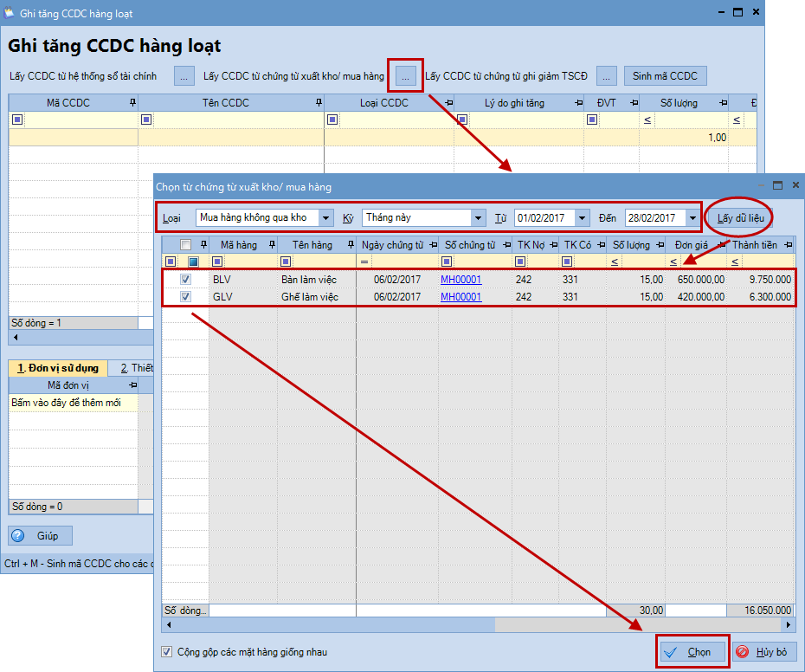Pin the Lý do ghi tăng column
This screenshot has height=672, width=805.
pos(578,103)
